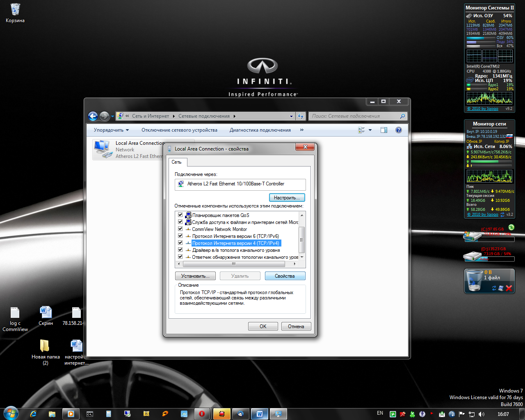Click the Сеть и Интернет breadcrumb

[x=150, y=116]
